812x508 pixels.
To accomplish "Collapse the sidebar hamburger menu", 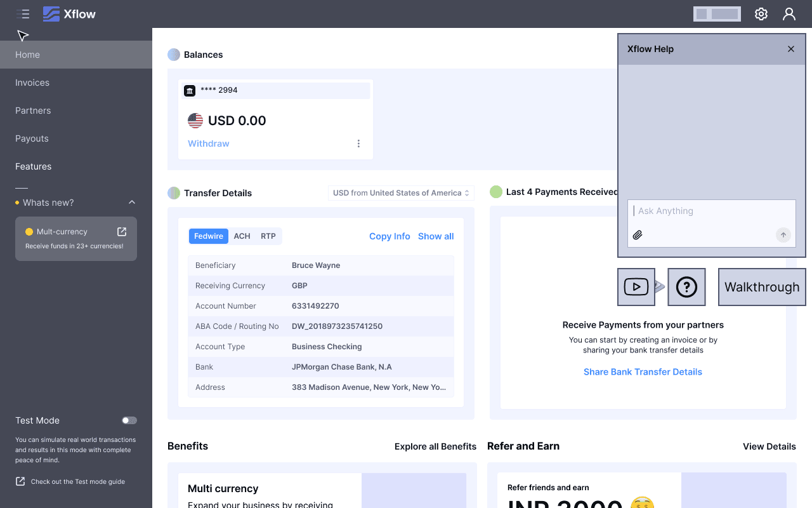I will coord(23,14).
